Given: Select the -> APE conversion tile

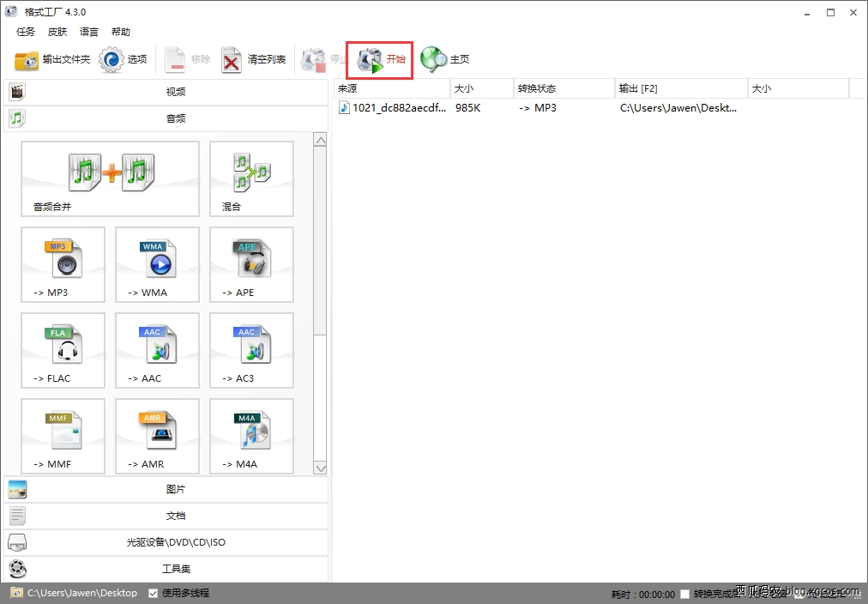Looking at the screenshot, I should coord(251,264).
